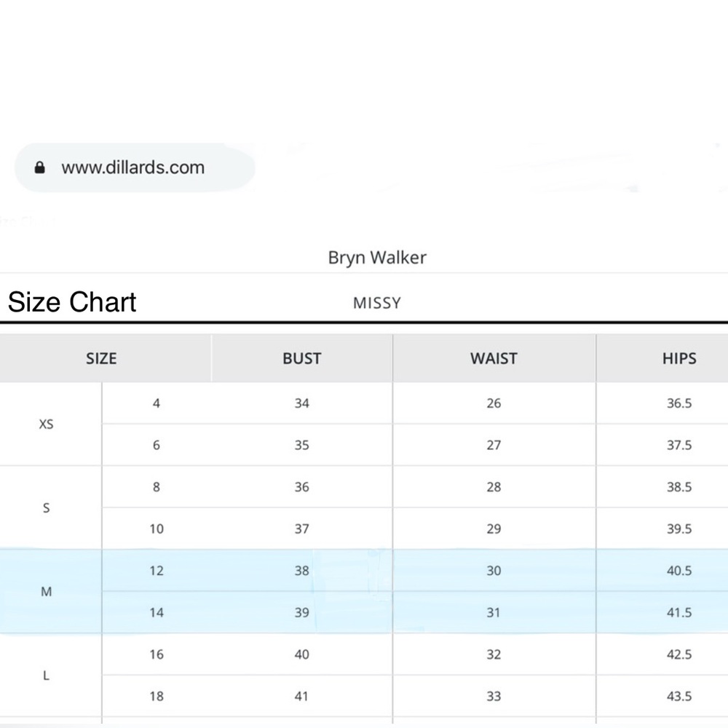The height and width of the screenshot is (728, 728).
Task: Click the MISSY category label
Action: pyautogui.click(x=377, y=303)
